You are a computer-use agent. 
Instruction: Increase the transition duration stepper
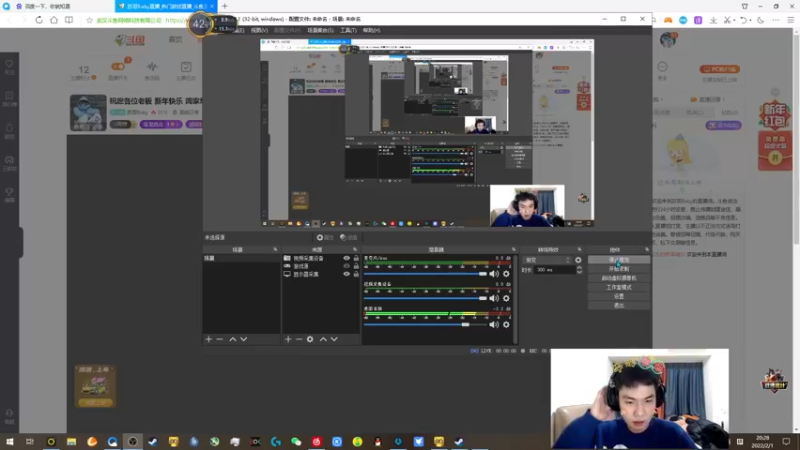coord(579,267)
